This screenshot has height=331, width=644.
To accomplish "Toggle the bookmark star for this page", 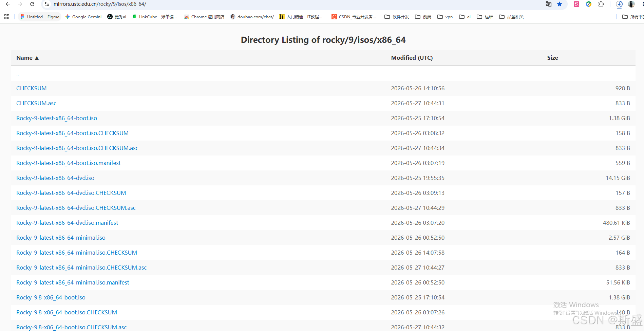I will (x=560, y=4).
